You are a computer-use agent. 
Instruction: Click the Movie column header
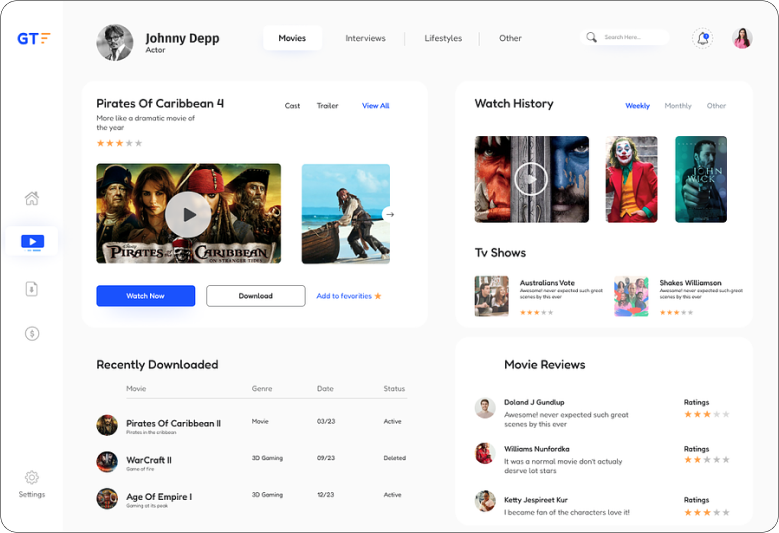[136, 388]
